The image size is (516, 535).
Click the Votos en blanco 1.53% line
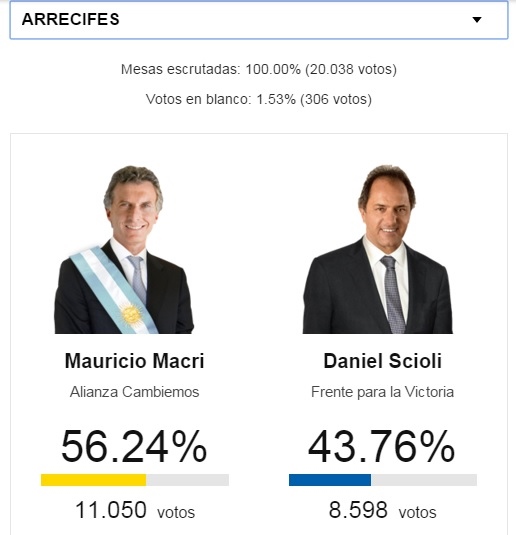pos(259,99)
